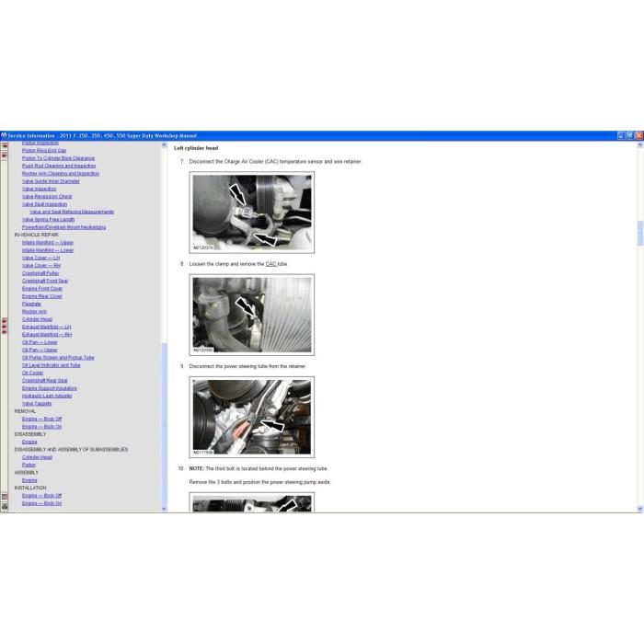This screenshot has height=644, width=644.
Task: Open Engine — Body Off under Installation
Action: tap(42, 496)
